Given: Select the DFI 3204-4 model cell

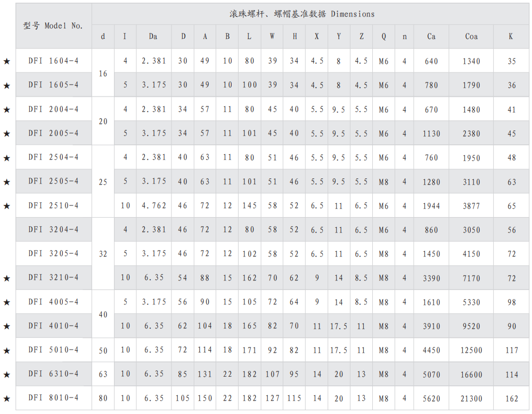Looking at the screenshot, I should coord(53,229).
